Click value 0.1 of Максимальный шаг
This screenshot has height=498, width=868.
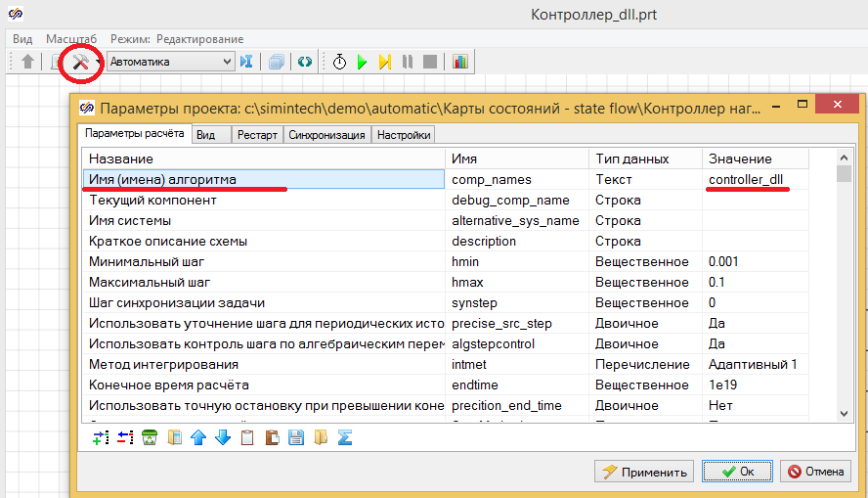point(756,282)
